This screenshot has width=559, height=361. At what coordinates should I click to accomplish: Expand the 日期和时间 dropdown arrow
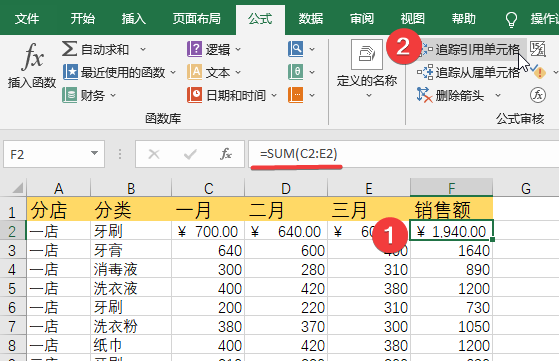(274, 96)
